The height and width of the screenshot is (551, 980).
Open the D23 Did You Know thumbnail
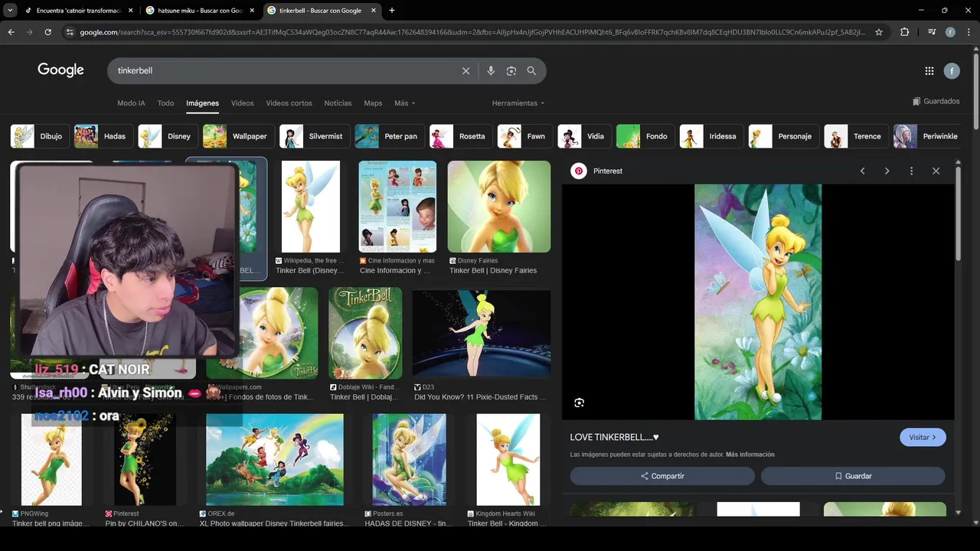point(482,333)
